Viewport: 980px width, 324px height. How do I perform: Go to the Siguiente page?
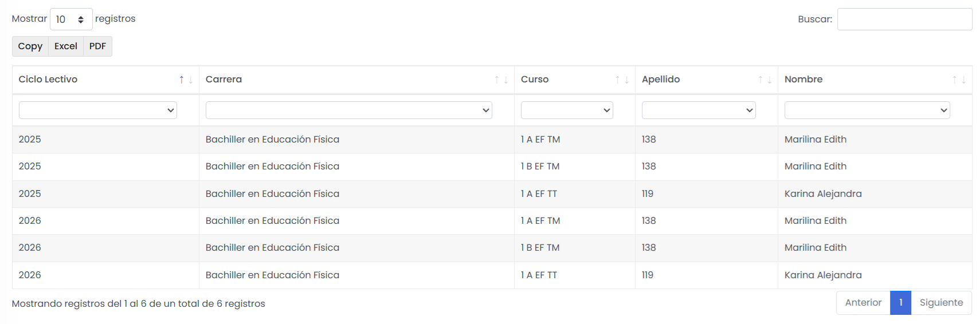point(941,303)
